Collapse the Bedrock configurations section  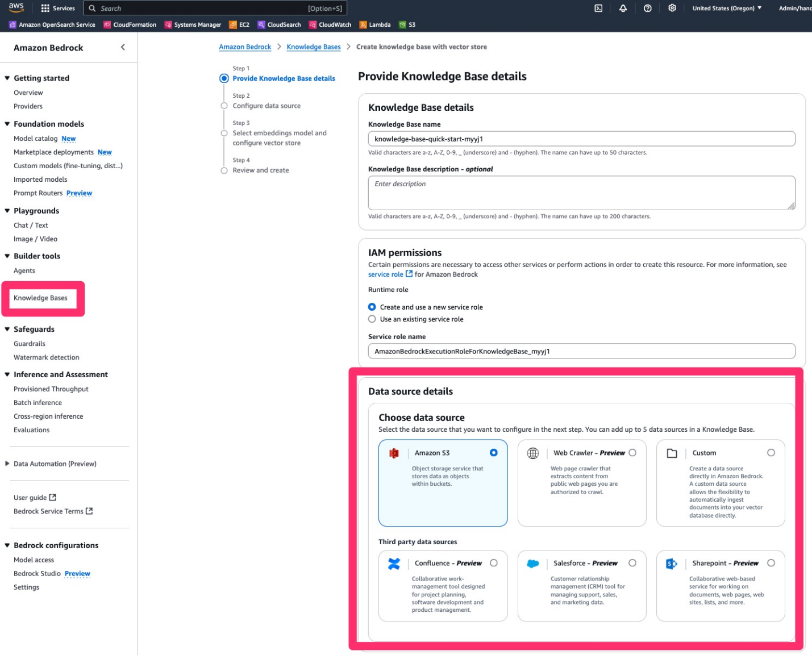pos(7,545)
